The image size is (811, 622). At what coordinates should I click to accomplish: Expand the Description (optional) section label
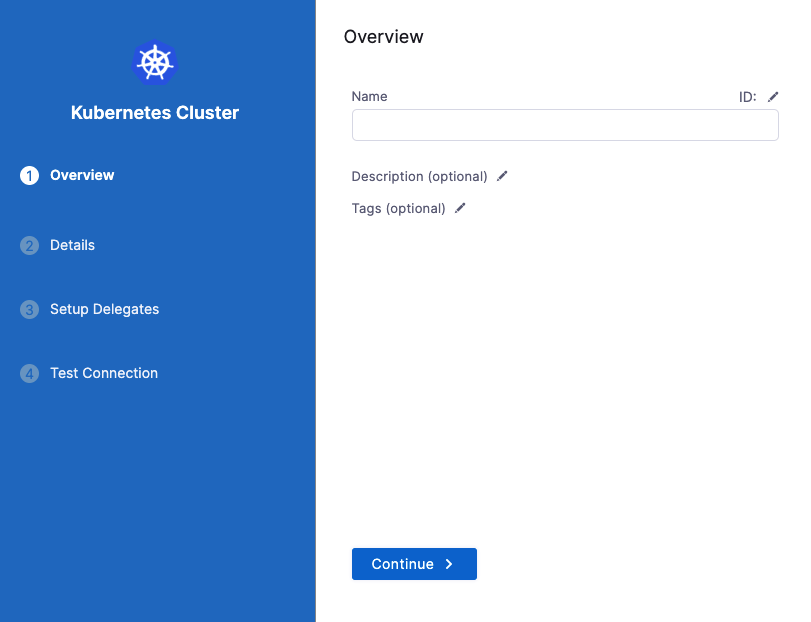(419, 176)
